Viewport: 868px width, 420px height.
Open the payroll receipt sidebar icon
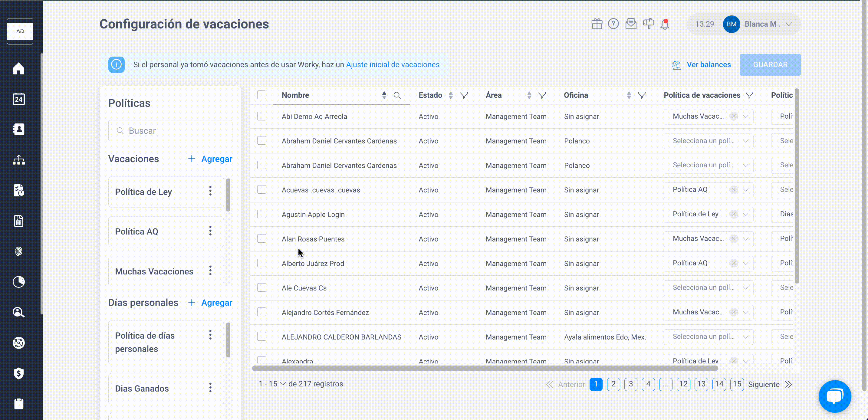pyautogui.click(x=18, y=221)
